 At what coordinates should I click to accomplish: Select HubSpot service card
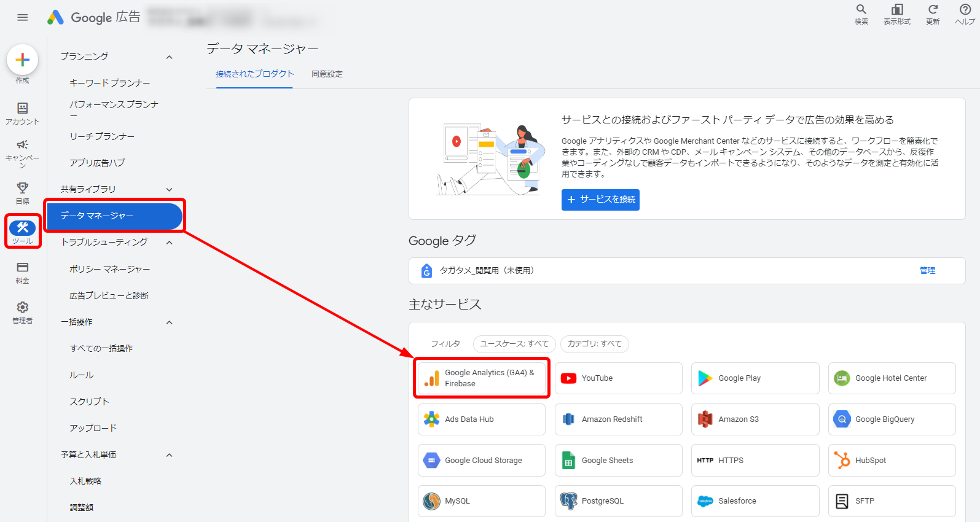click(x=892, y=461)
